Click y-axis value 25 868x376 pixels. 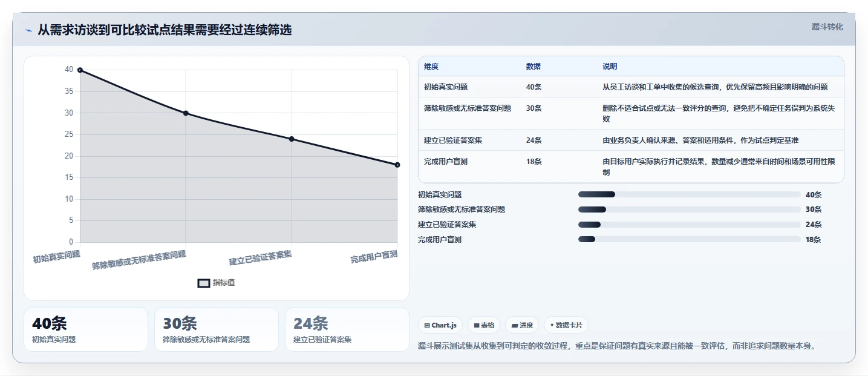(x=69, y=134)
